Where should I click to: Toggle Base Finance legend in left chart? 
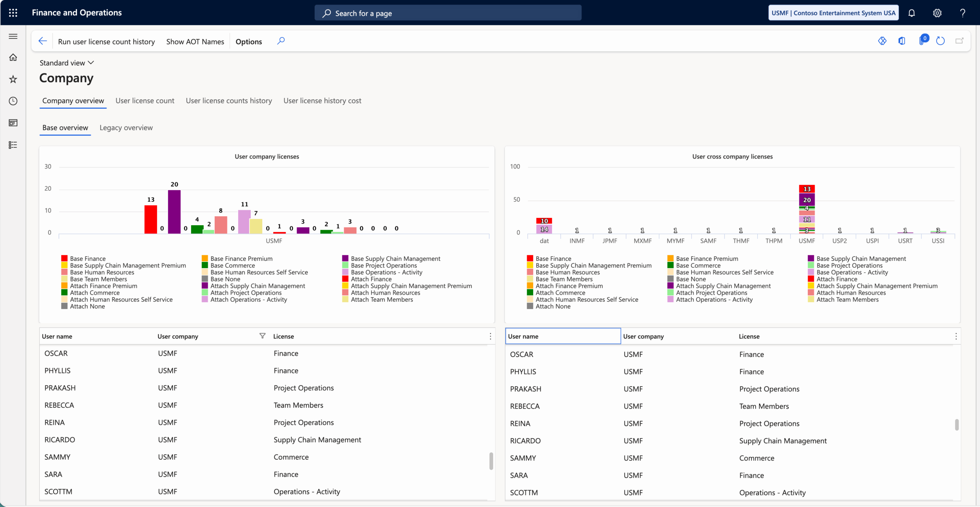[88, 258]
